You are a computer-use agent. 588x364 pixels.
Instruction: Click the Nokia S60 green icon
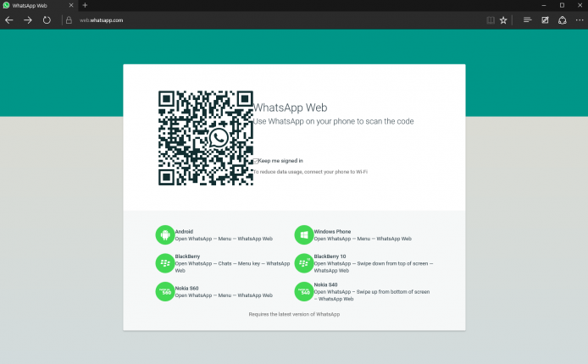click(x=165, y=291)
